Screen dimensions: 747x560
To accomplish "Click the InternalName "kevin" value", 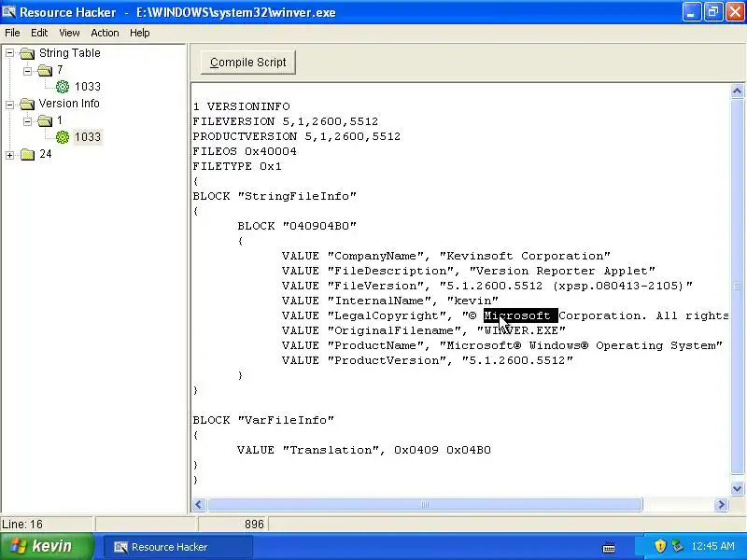I will coord(472,301).
